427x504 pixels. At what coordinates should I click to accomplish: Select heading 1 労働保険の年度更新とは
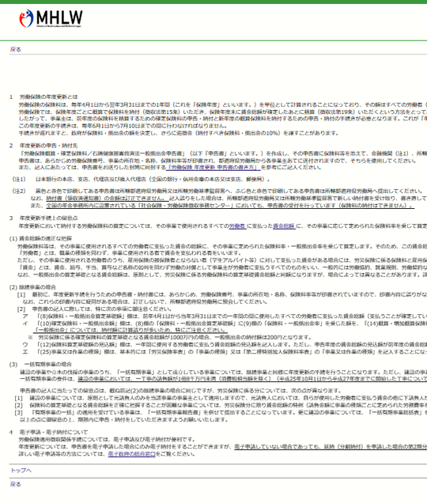pos(43,97)
